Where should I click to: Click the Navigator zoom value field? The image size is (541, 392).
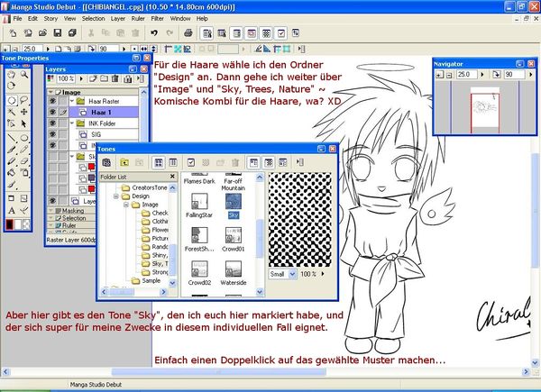pyautogui.click(x=466, y=75)
